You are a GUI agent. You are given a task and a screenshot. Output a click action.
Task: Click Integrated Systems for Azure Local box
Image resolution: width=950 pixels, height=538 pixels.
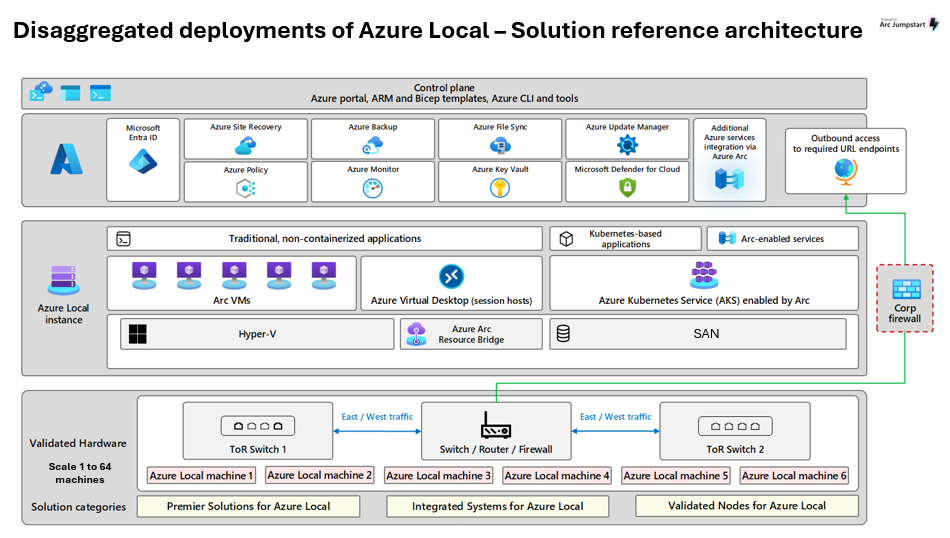point(497,506)
